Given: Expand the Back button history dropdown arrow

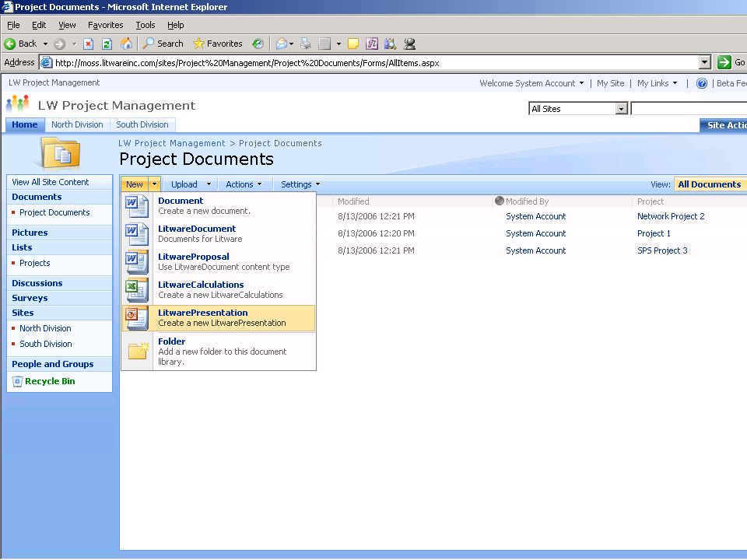Looking at the screenshot, I should (x=45, y=44).
